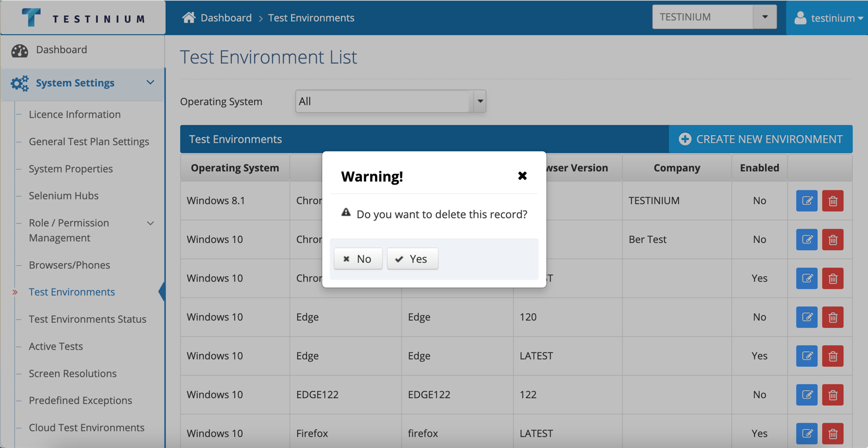Open the TESTINIUM company selector
This screenshot has width=868, height=448.
point(714,17)
